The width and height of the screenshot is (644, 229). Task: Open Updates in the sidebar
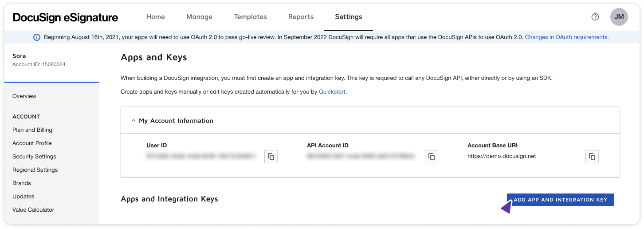point(24,197)
